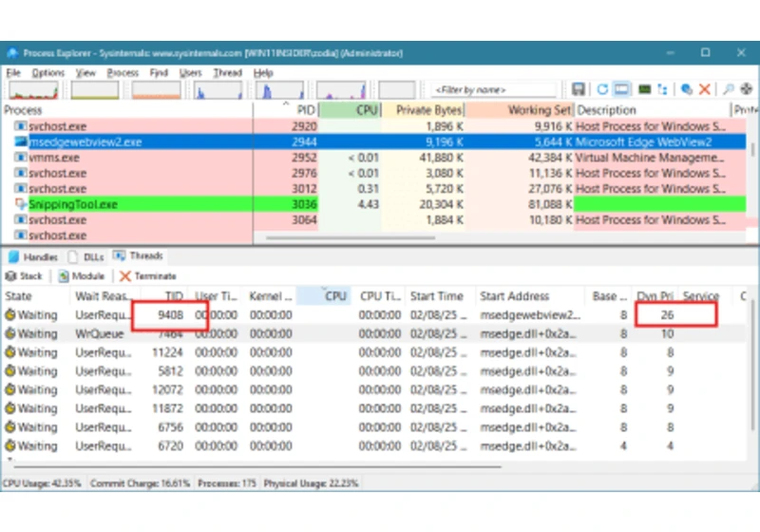Select the svchost.exe process with PID 2920
The width and height of the screenshot is (760, 532).
tap(373, 126)
